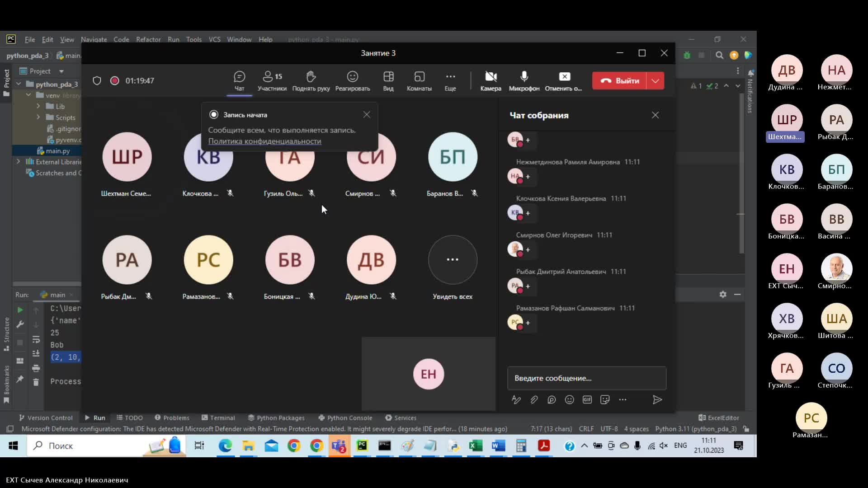Open the React emoji menu
The width and height of the screenshot is (868, 488).
click(353, 81)
